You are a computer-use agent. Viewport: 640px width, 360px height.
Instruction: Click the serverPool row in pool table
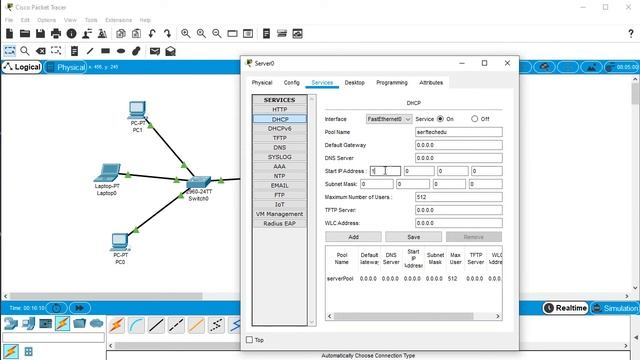414,278
